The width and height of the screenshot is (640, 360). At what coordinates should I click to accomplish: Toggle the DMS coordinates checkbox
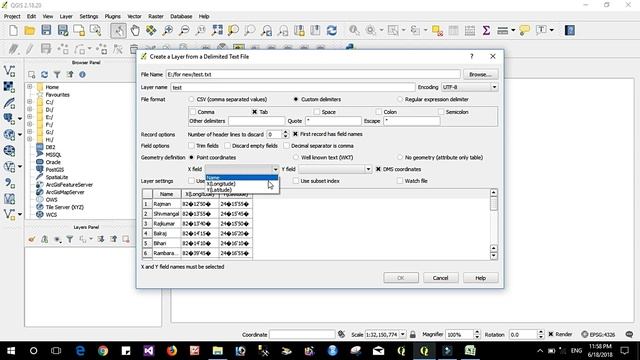coord(378,169)
